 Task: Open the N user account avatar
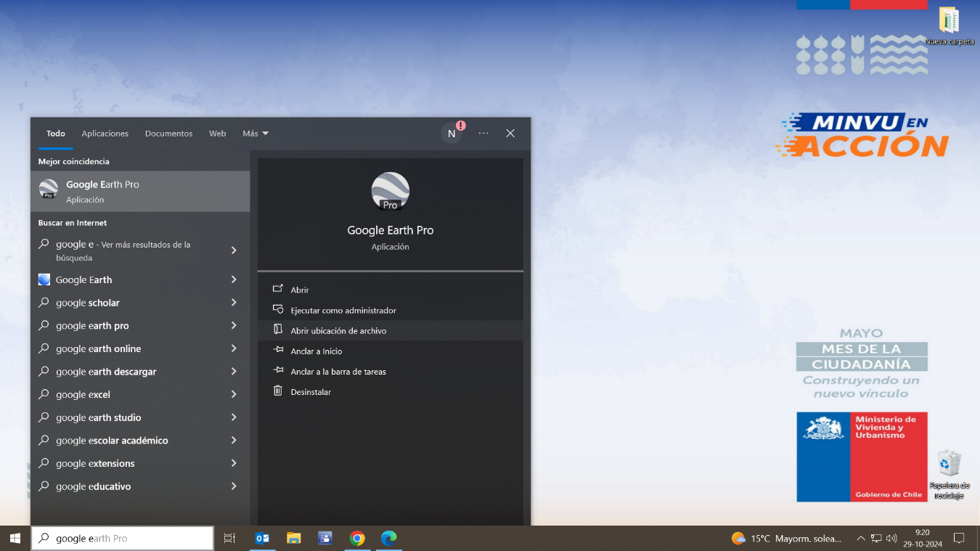[452, 134]
